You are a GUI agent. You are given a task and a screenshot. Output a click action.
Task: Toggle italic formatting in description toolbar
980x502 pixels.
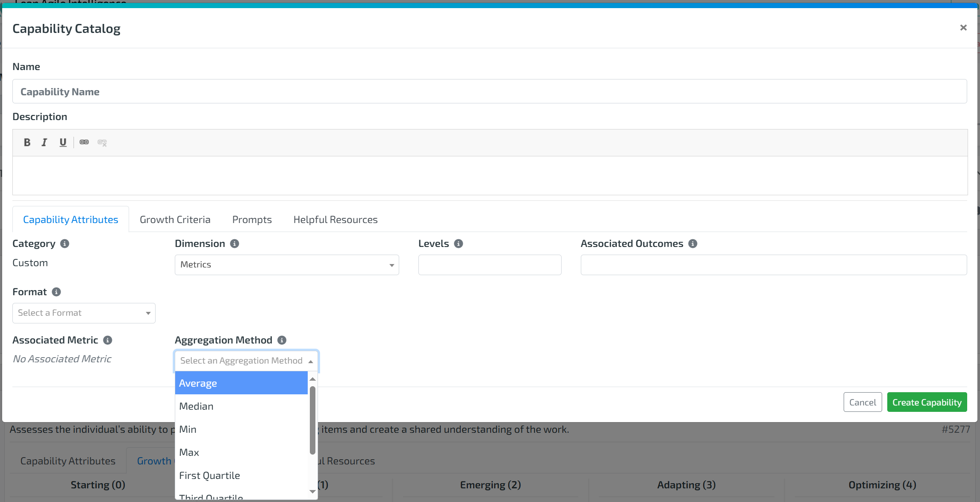(x=44, y=142)
